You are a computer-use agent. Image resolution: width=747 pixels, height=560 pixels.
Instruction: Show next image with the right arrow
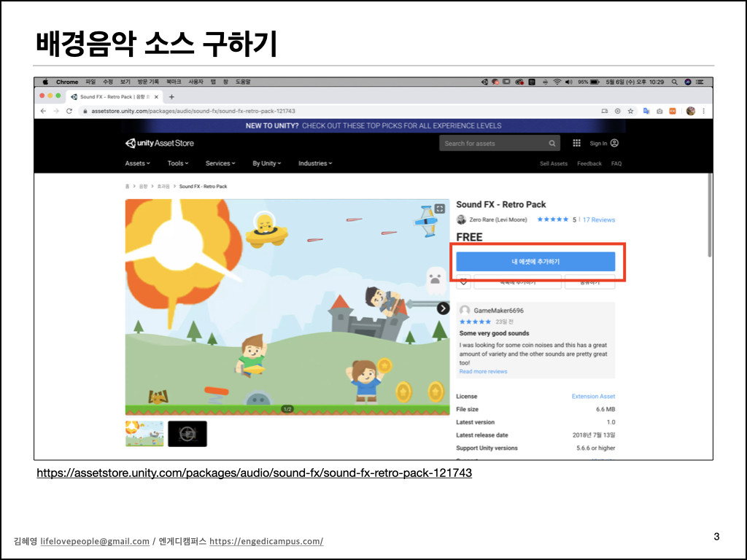pos(443,308)
